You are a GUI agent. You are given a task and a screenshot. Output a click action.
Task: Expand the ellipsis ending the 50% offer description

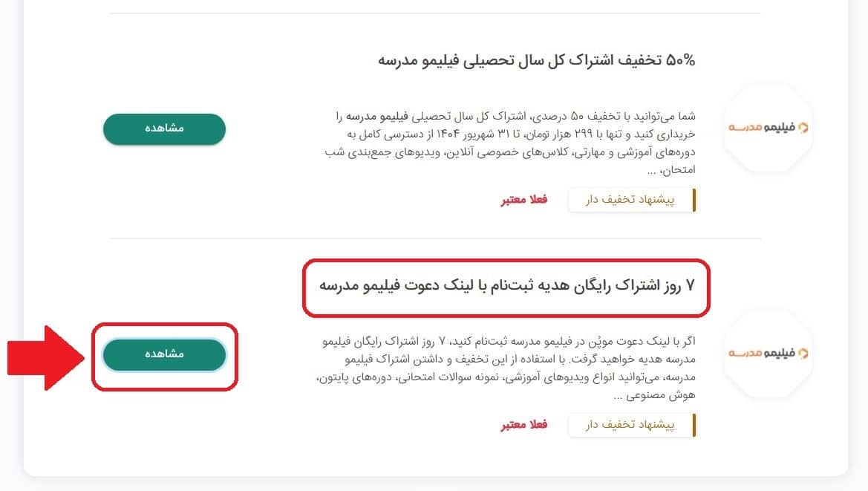[x=651, y=171]
